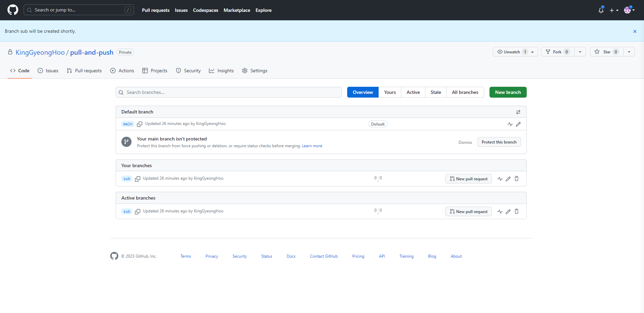Viewport: 644px width, 313px height.
Task: Show Stale branches filter
Action: tap(436, 92)
